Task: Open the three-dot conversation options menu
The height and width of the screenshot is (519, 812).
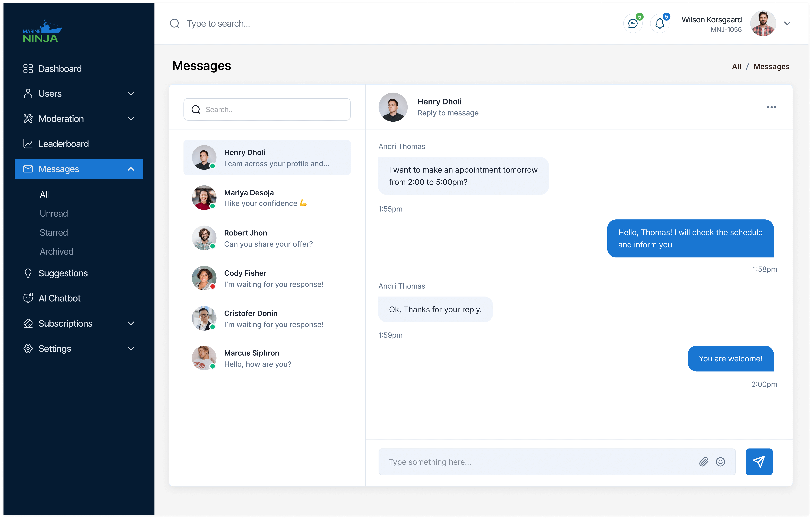Action: pyautogui.click(x=771, y=107)
